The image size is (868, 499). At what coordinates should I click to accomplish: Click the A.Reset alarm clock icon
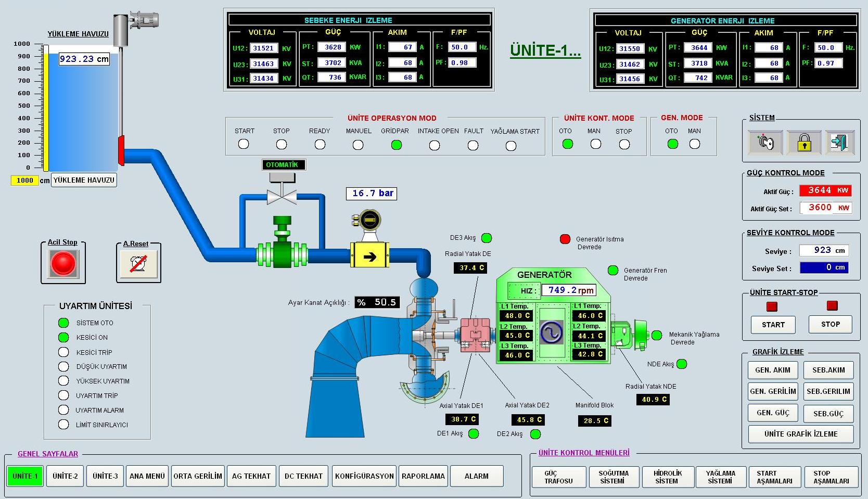pos(138,263)
